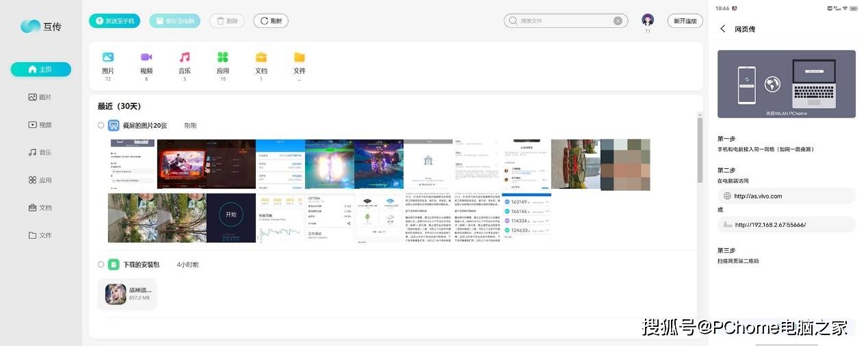Open the 音乐 category icon

[185, 58]
